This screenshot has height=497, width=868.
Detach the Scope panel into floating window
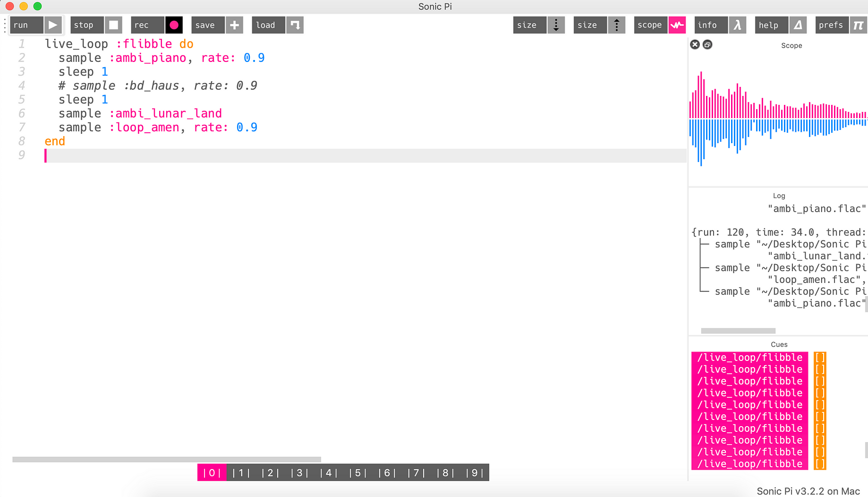pos(707,44)
